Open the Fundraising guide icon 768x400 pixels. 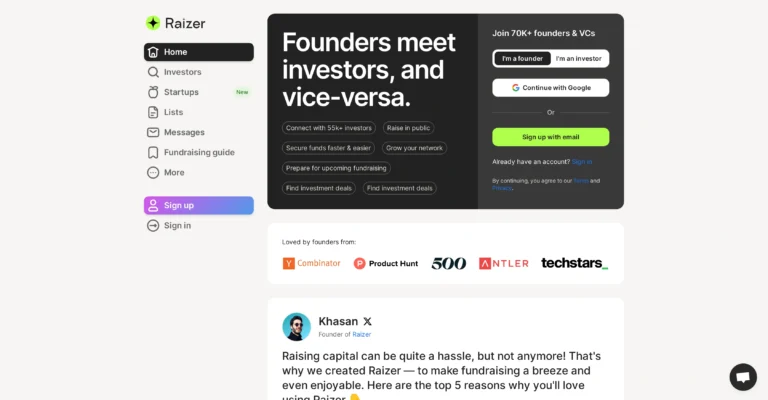click(x=153, y=152)
